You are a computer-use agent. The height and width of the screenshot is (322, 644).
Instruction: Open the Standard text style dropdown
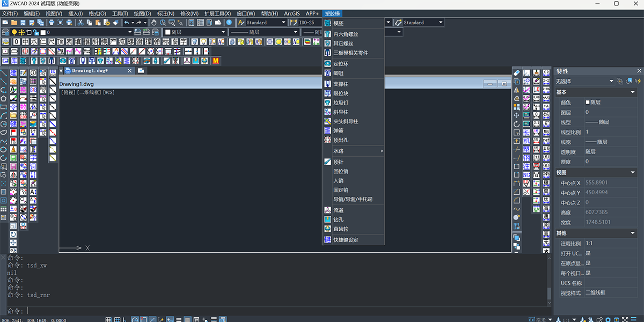click(262, 23)
